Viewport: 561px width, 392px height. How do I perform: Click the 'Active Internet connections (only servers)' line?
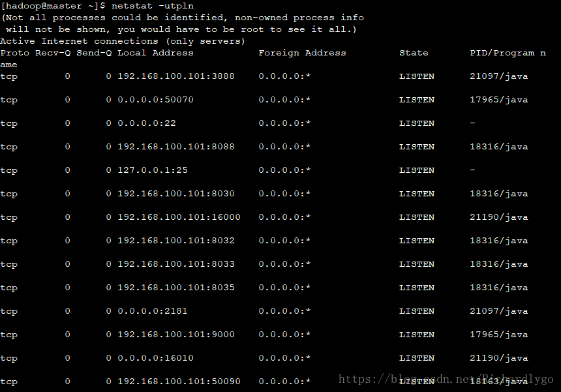tap(123, 41)
